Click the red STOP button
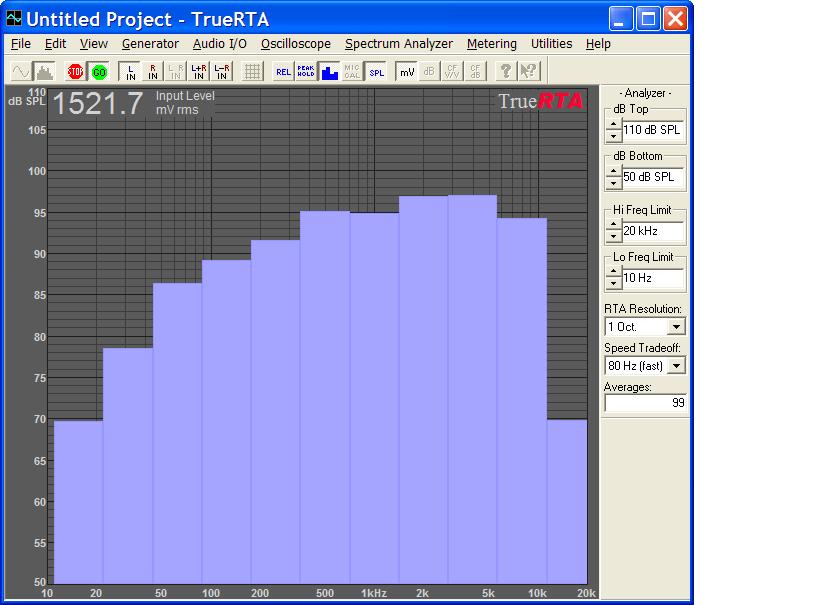Screen dimensions: 840x605 76,71
